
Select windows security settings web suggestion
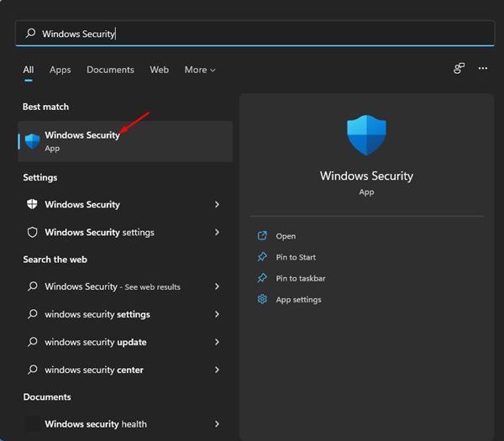pyautogui.click(x=97, y=314)
